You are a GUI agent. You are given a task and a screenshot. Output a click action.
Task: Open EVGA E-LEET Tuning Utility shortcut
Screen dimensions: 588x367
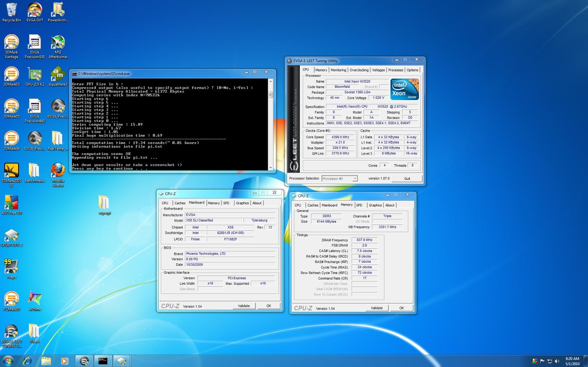coord(11,336)
